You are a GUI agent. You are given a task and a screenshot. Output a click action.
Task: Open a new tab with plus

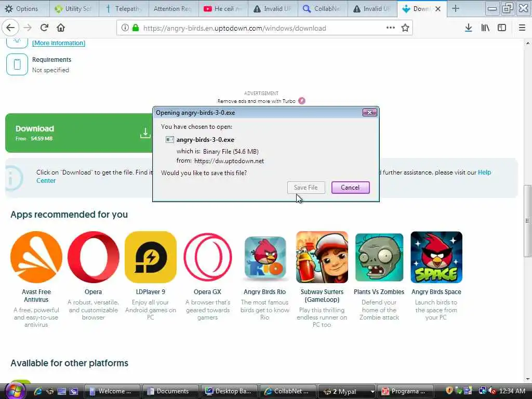click(x=456, y=9)
